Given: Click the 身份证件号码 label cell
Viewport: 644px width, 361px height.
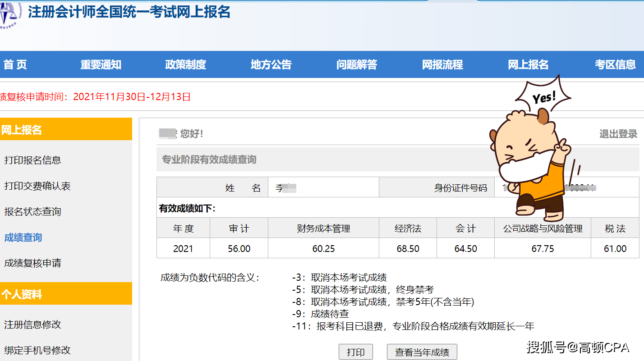Looking at the screenshot, I should (437, 187).
